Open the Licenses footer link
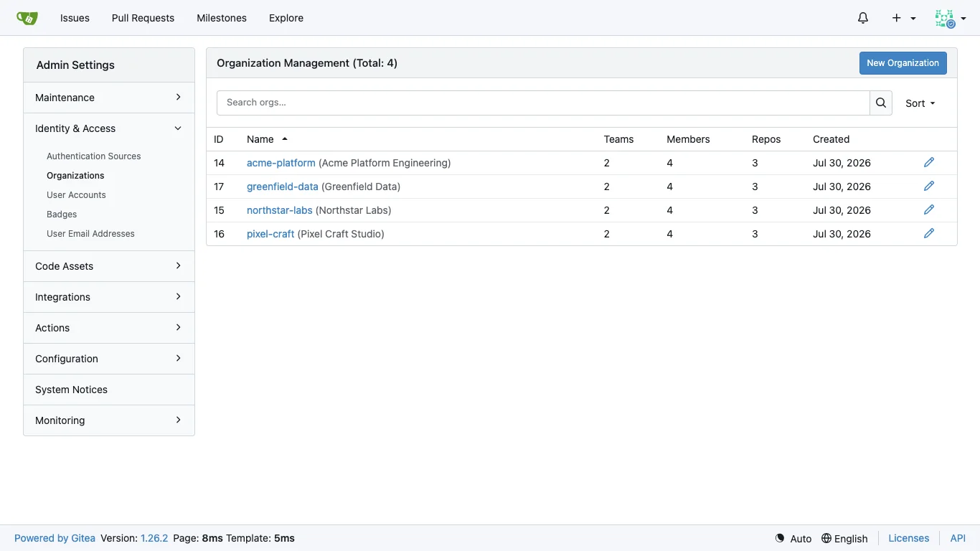The height and width of the screenshot is (551, 980). point(909,538)
